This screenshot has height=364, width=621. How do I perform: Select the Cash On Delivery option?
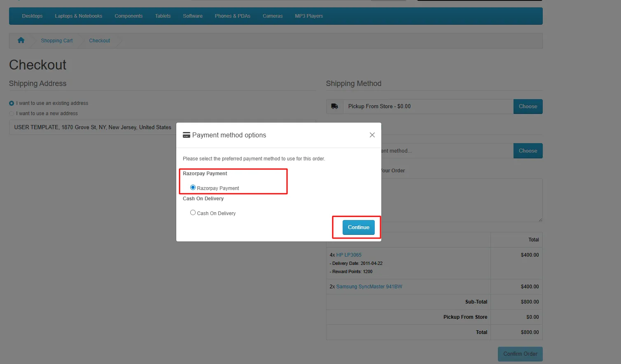click(193, 213)
